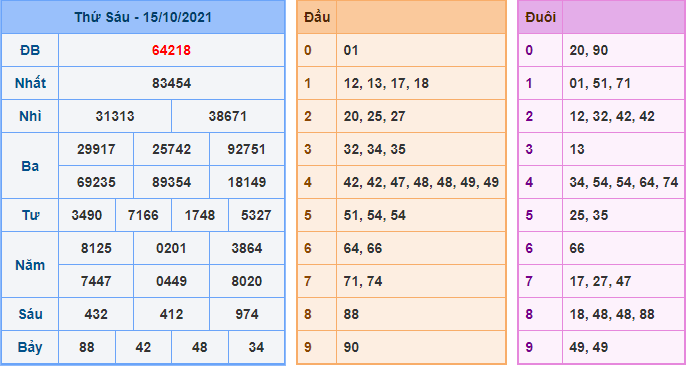Select number 88 in the Bảy row
The width and height of the screenshot is (686, 366).
coord(87,347)
